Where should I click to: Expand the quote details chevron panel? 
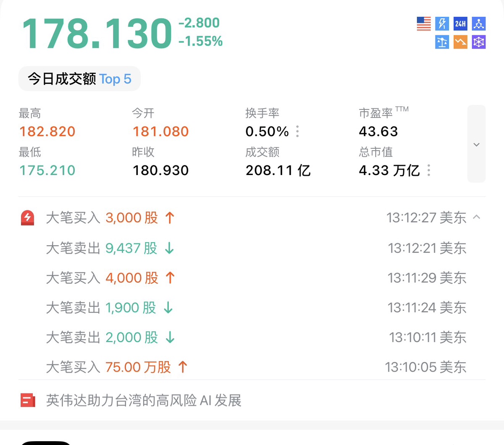476,144
